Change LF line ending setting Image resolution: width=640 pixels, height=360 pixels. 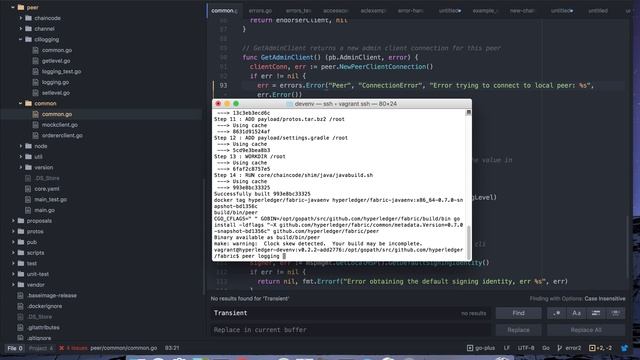coord(507,348)
